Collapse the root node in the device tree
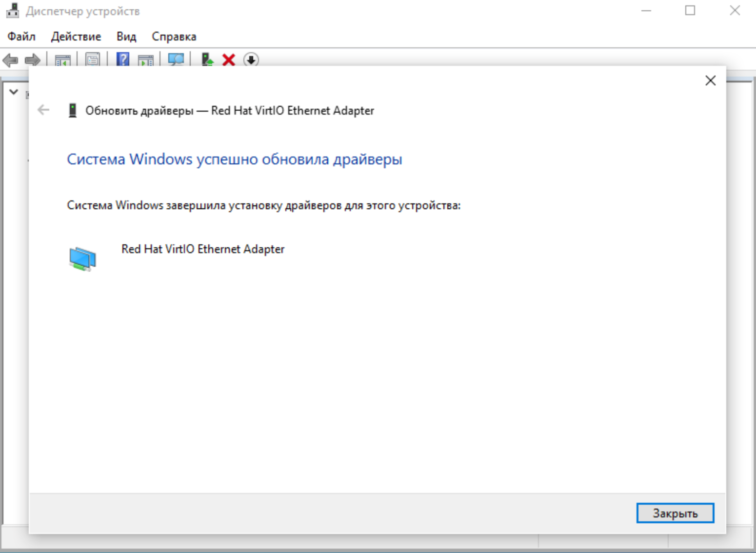Image resolution: width=756 pixels, height=553 pixels. (x=14, y=92)
